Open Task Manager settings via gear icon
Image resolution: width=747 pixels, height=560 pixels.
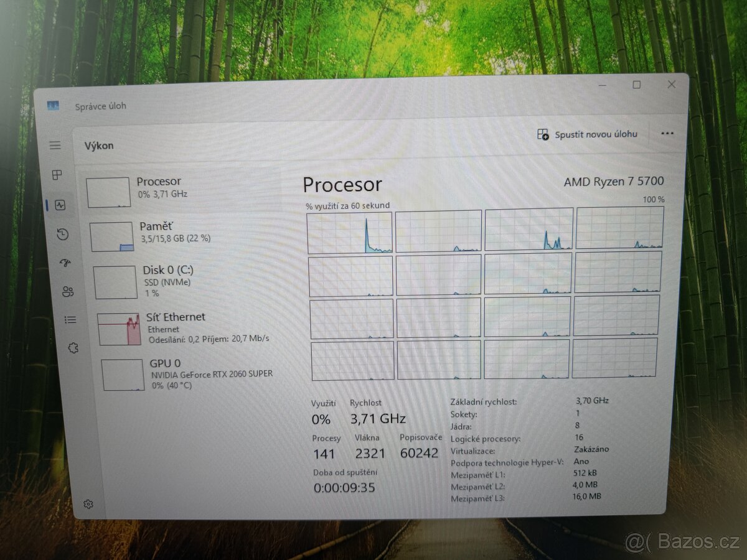88,503
